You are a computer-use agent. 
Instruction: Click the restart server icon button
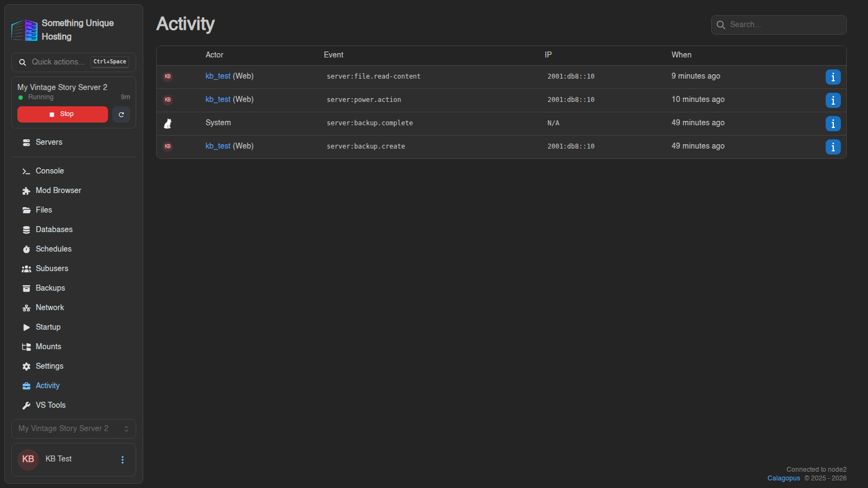pos(121,114)
